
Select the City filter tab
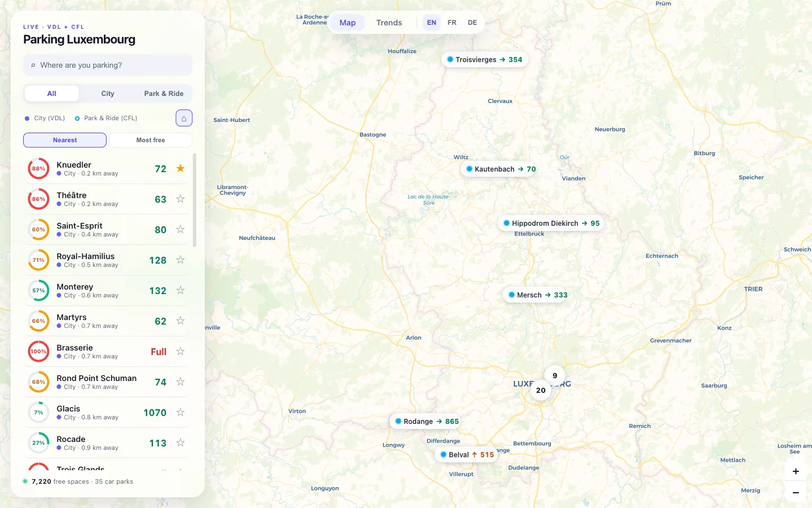(108, 94)
